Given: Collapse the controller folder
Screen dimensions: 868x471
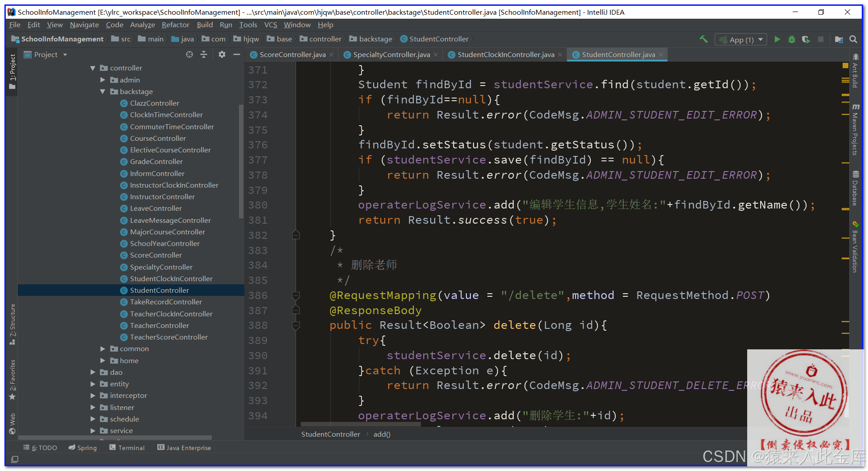Looking at the screenshot, I should (93, 68).
